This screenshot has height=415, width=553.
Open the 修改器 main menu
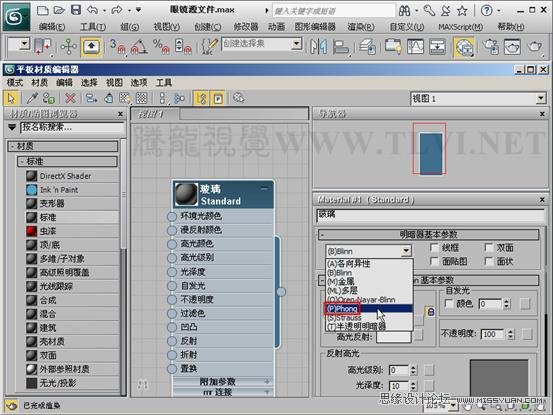246,27
